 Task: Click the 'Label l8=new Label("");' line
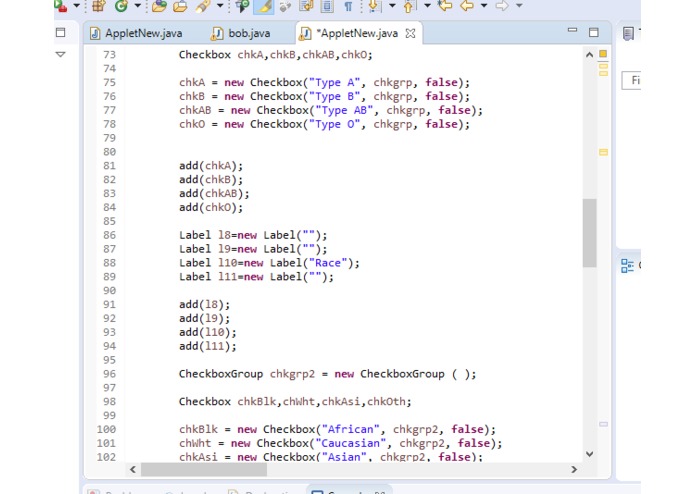(253, 235)
